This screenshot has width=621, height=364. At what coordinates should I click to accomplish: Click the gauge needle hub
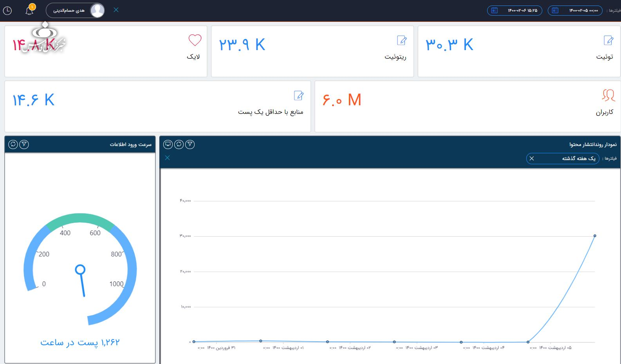click(x=80, y=269)
